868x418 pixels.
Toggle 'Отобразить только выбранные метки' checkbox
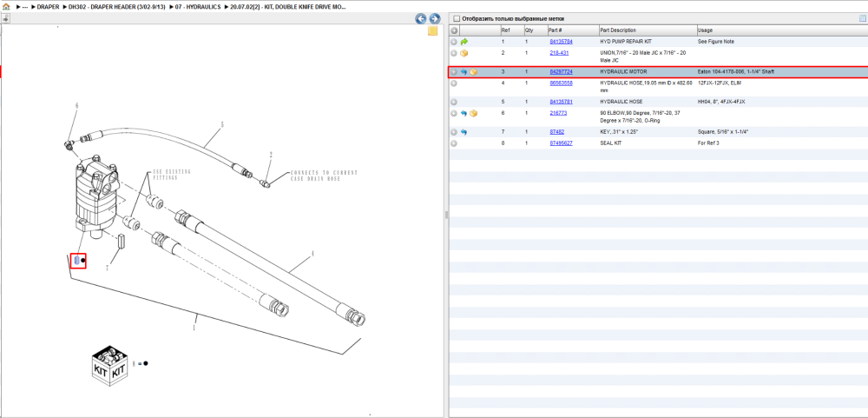tap(457, 18)
